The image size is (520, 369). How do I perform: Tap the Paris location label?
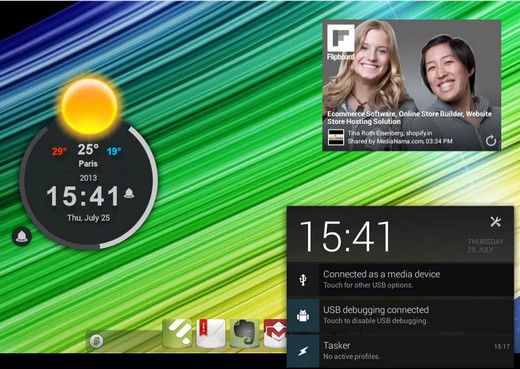tap(88, 164)
